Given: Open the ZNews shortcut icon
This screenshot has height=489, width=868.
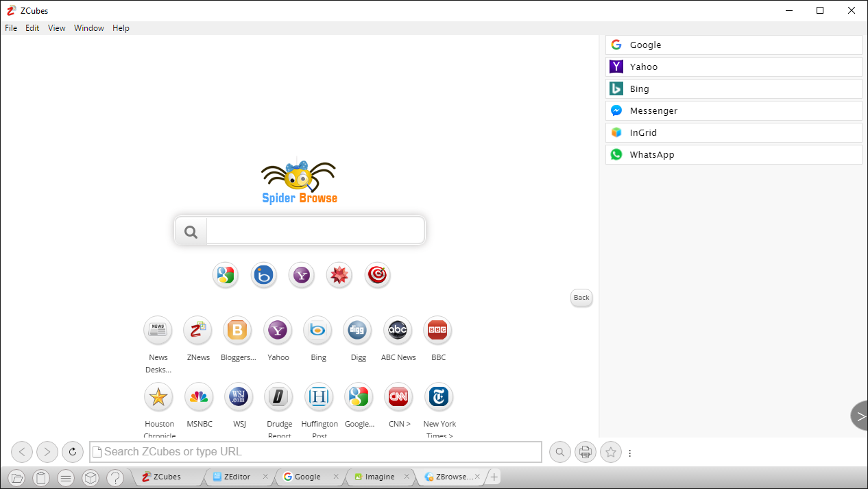Looking at the screenshot, I should click(198, 331).
